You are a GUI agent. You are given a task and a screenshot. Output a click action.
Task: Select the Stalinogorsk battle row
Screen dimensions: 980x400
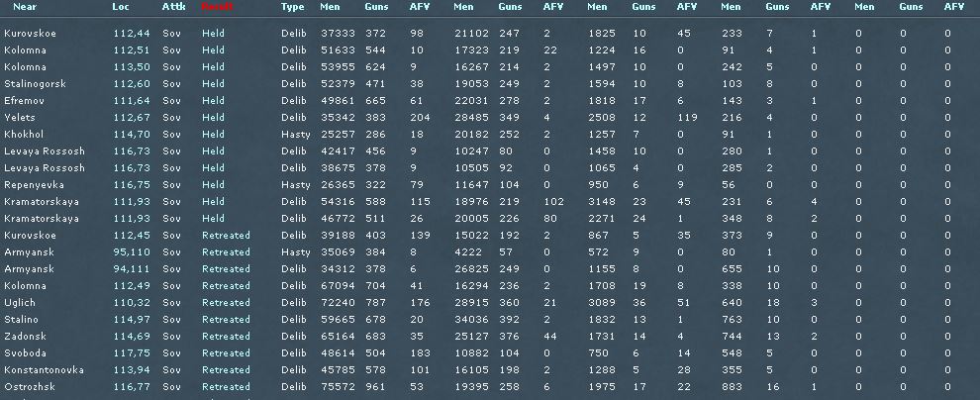pyautogui.click(x=490, y=84)
